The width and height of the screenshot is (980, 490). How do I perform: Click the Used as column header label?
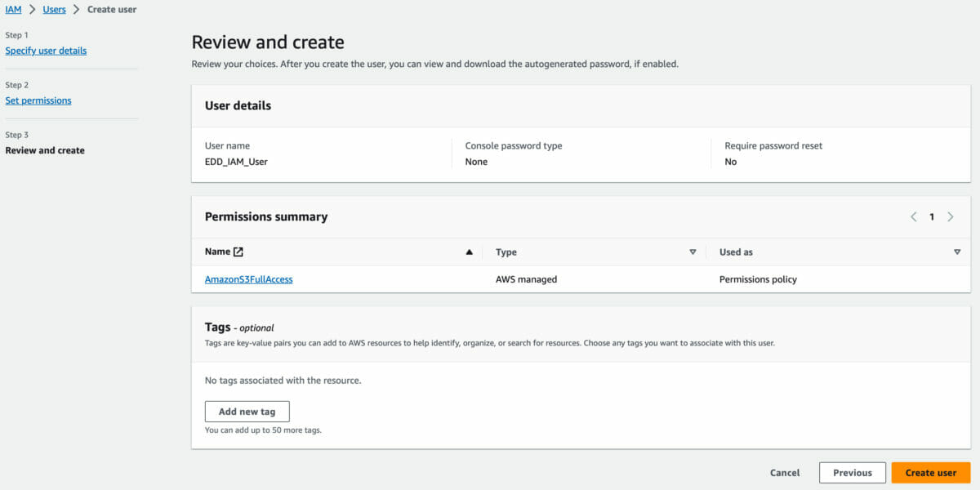click(736, 252)
